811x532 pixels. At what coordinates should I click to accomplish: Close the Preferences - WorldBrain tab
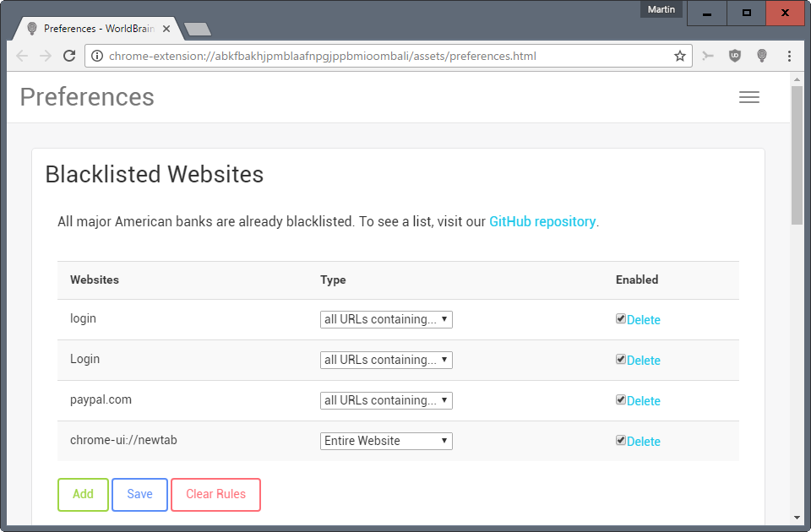tap(166, 29)
